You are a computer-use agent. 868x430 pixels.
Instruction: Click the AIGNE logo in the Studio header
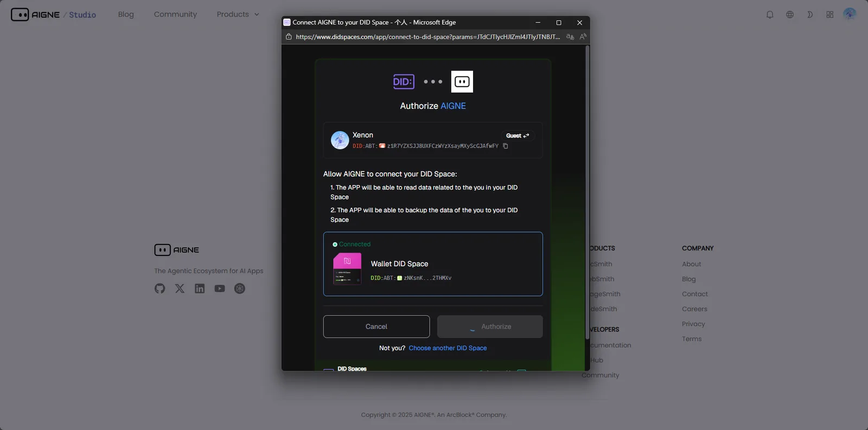(x=35, y=15)
